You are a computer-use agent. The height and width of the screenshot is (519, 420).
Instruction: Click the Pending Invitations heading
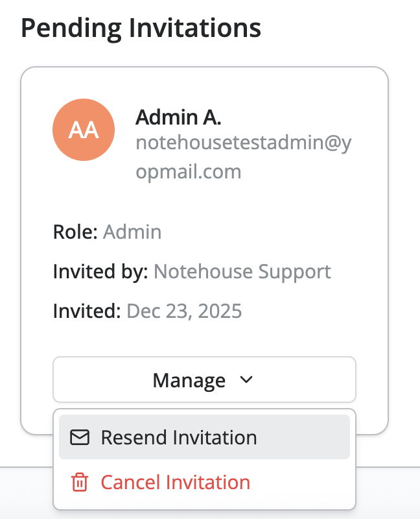(x=141, y=27)
